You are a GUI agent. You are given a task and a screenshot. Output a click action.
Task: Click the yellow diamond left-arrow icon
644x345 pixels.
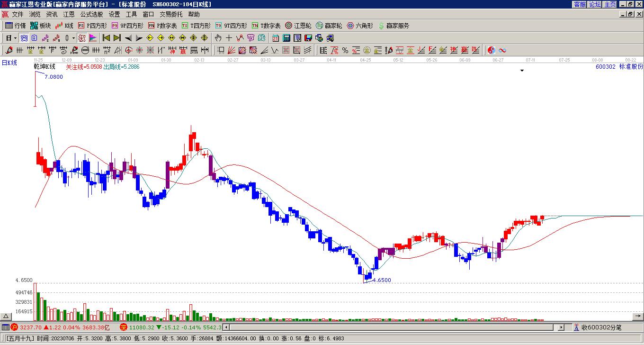[150, 38]
